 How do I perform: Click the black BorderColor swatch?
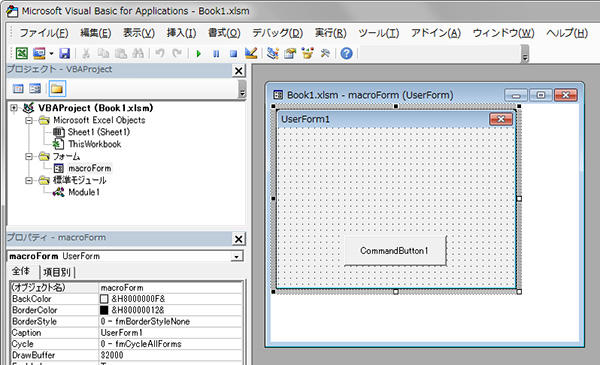click(x=104, y=310)
